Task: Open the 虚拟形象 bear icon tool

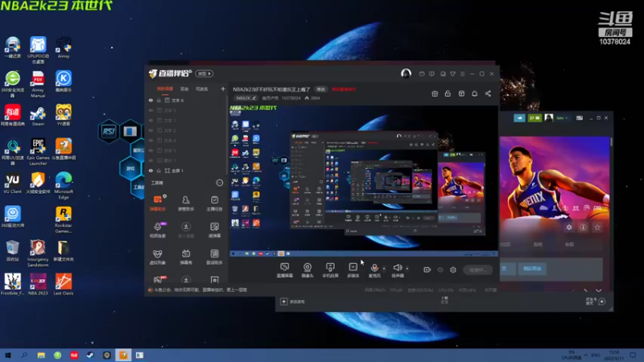Action: (158, 257)
